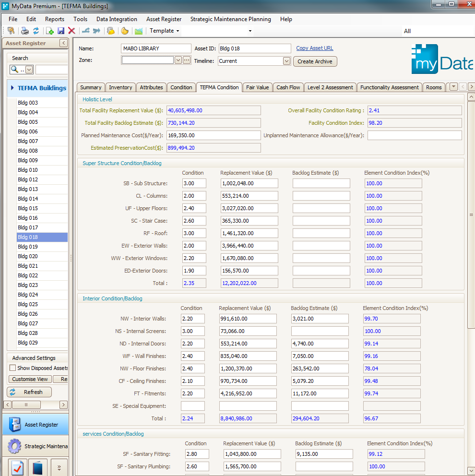475x476 pixels.
Task: Click the orange pie chart toolbar icon
Action: 124,31
